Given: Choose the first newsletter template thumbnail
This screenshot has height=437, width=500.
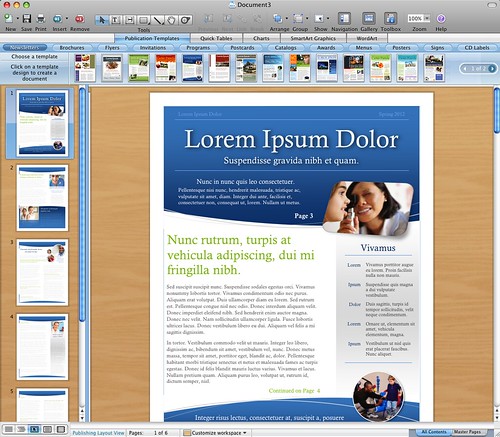Looking at the screenshot, I should tap(85, 68).
